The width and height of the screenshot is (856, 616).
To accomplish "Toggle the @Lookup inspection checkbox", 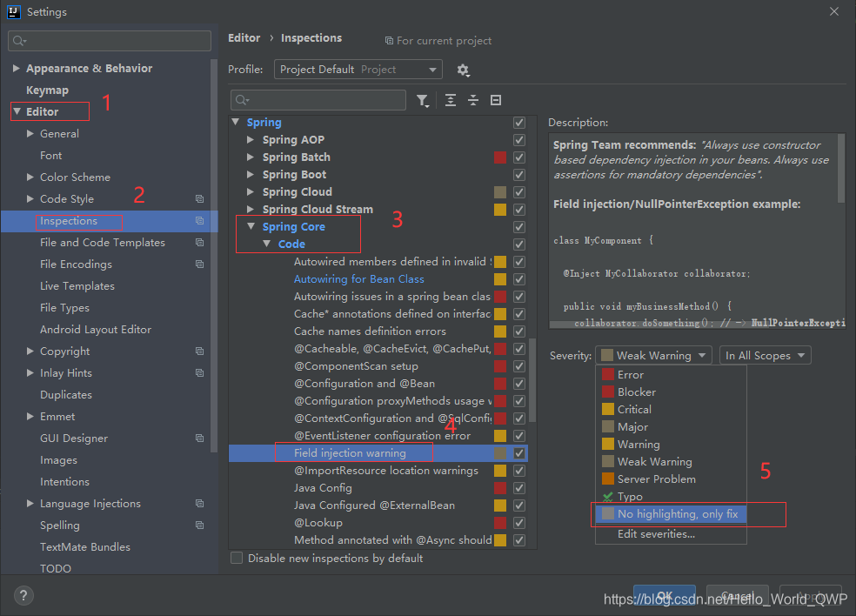I will (519, 523).
